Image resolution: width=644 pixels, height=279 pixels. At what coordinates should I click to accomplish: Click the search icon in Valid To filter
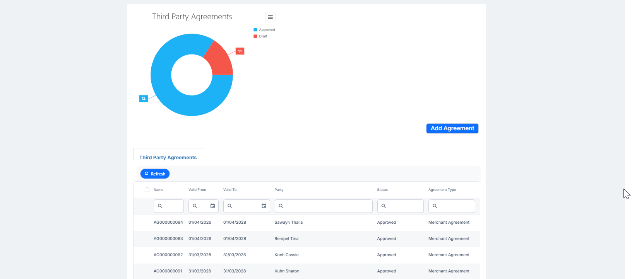230,206
